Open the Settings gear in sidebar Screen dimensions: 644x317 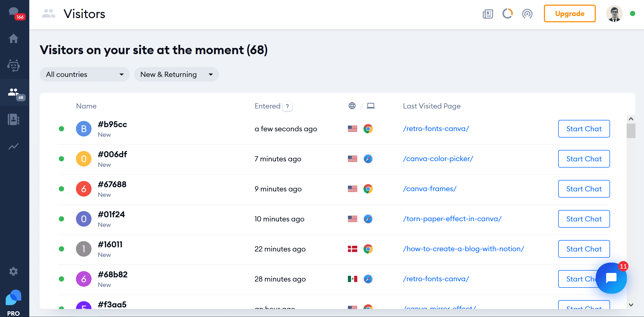point(13,271)
